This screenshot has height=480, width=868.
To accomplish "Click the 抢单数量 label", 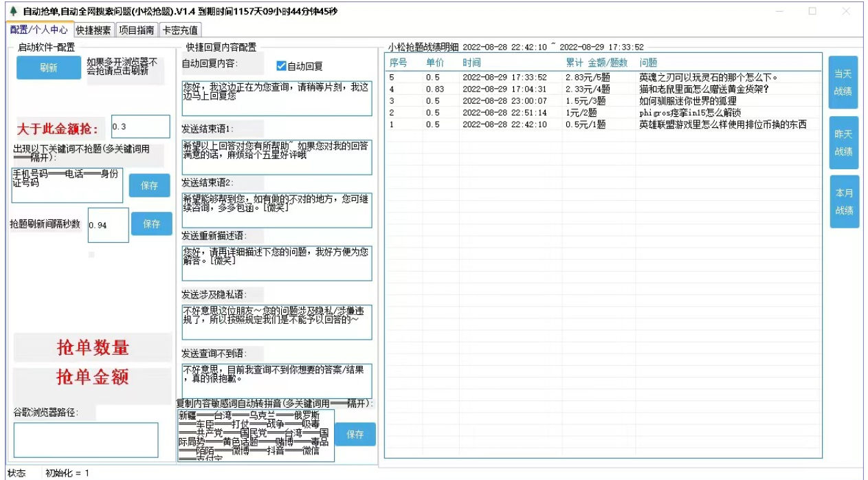I will [91, 347].
